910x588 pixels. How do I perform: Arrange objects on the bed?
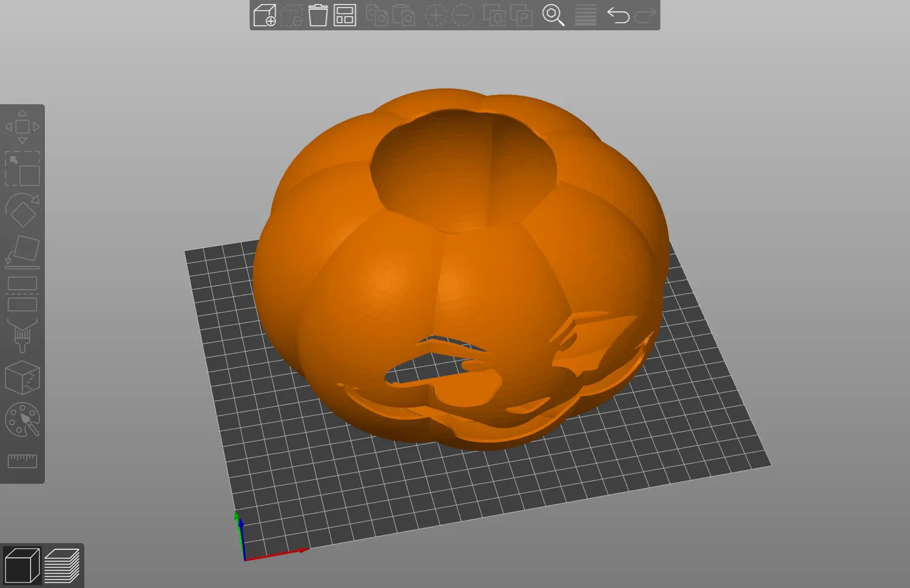pos(345,15)
